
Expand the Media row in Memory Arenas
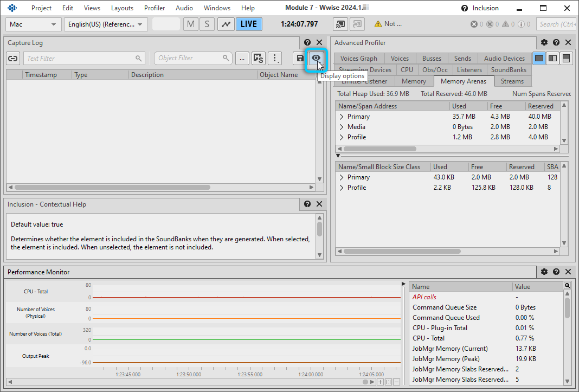click(x=342, y=127)
